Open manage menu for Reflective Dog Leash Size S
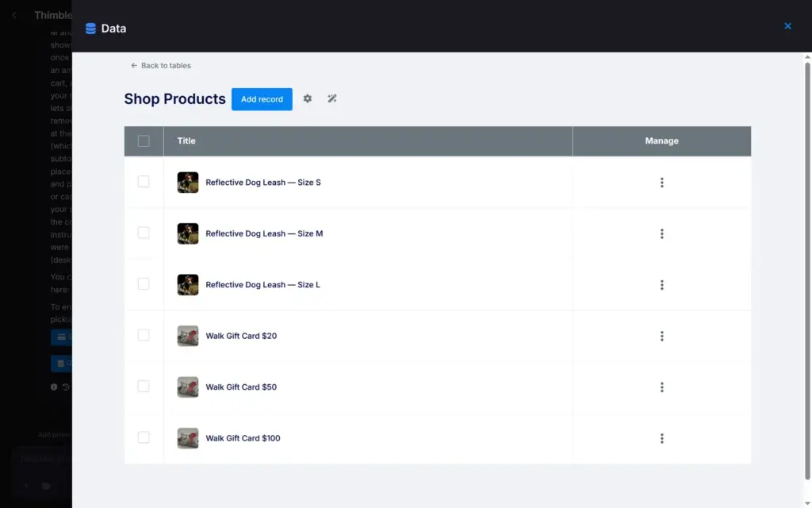Image resolution: width=812 pixels, height=508 pixels. [x=662, y=183]
